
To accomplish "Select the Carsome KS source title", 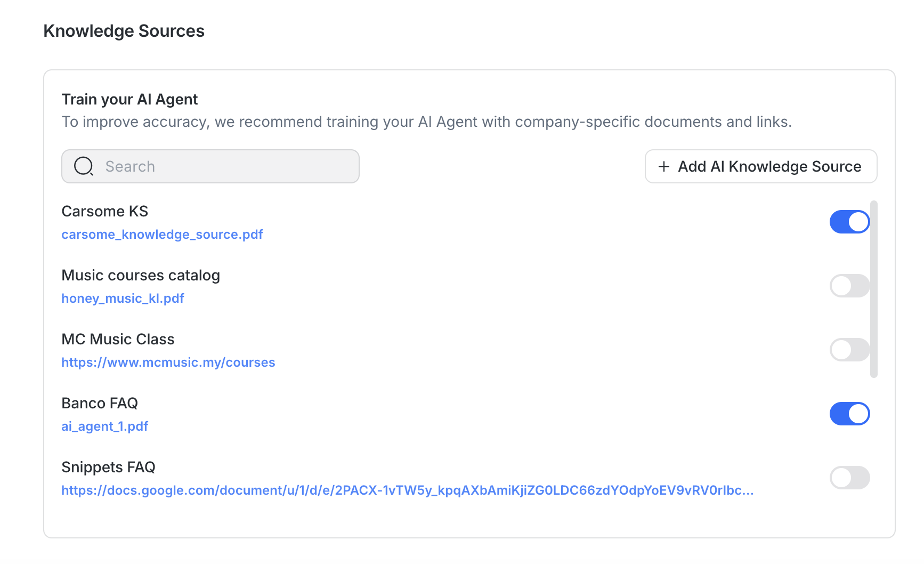I will click(x=104, y=211).
